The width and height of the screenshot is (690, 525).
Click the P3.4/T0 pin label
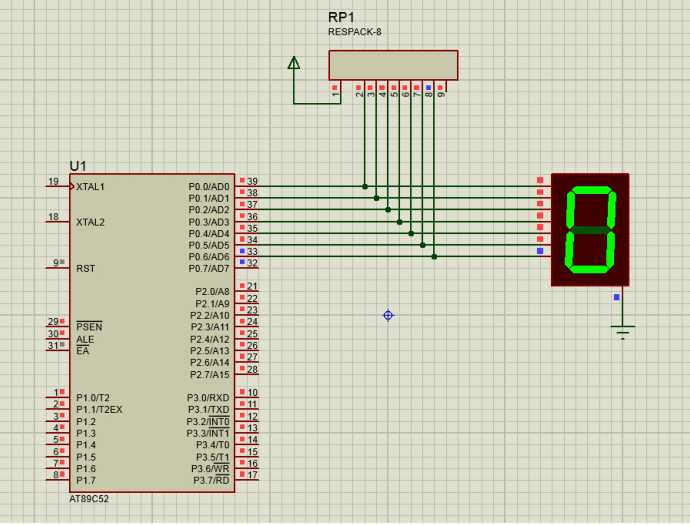point(213,445)
